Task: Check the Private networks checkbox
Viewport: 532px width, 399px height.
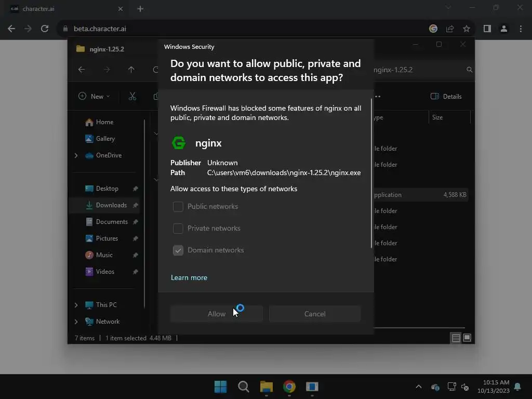Action: point(178,229)
